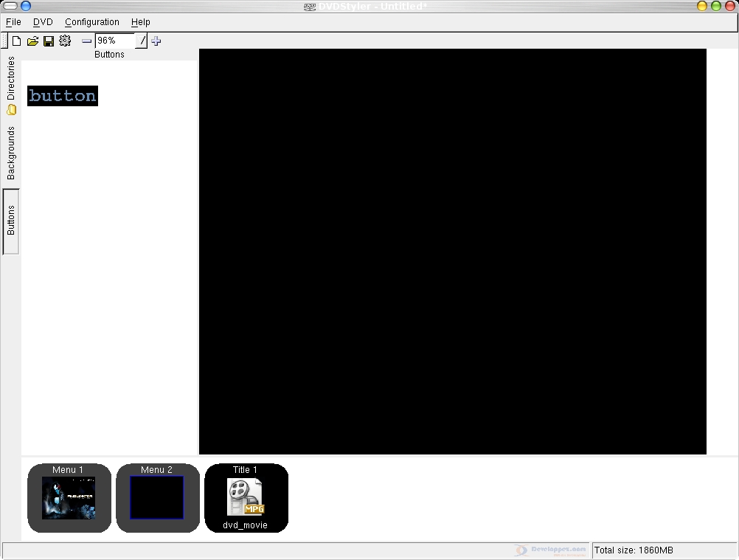739x560 pixels.
Task: Open the Help menu
Action: coord(141,22)
